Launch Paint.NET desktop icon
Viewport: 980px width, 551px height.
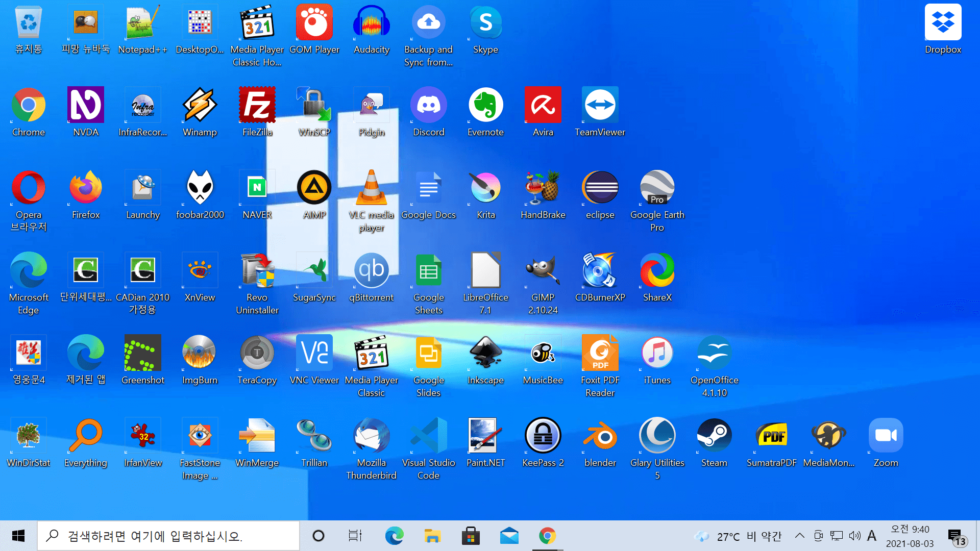tap(485, 443)
